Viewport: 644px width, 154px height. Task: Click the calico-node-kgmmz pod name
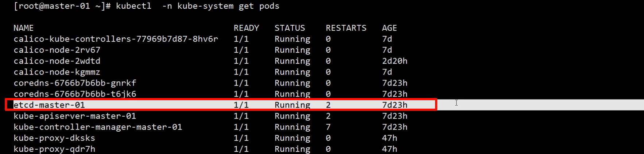pos(57,72)
